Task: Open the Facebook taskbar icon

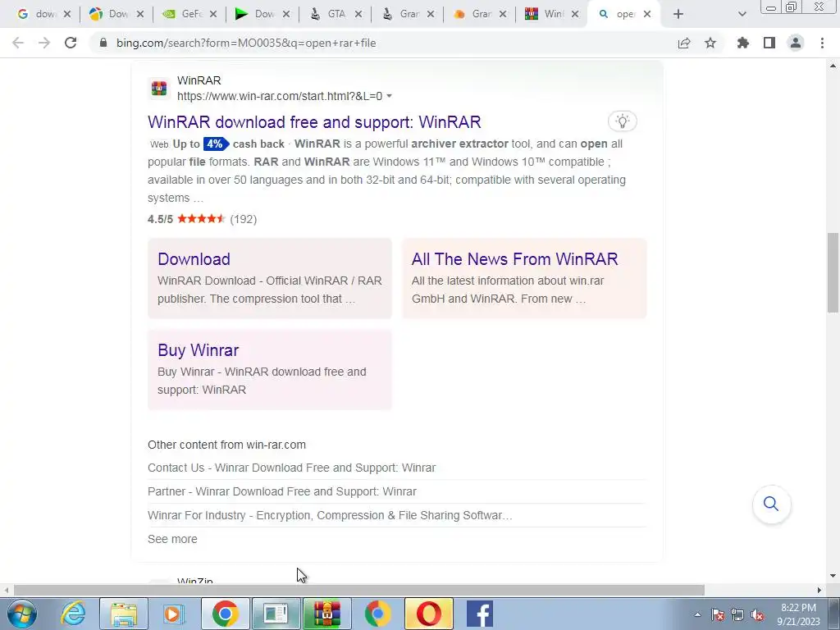Action: (x=479, y=614)
